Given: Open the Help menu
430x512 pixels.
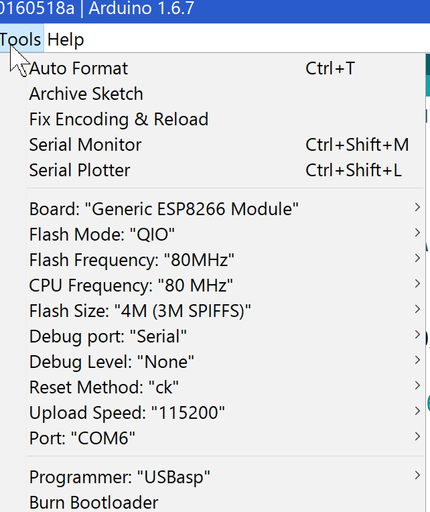Looking at the screenshot, I should tap(66, 39).
